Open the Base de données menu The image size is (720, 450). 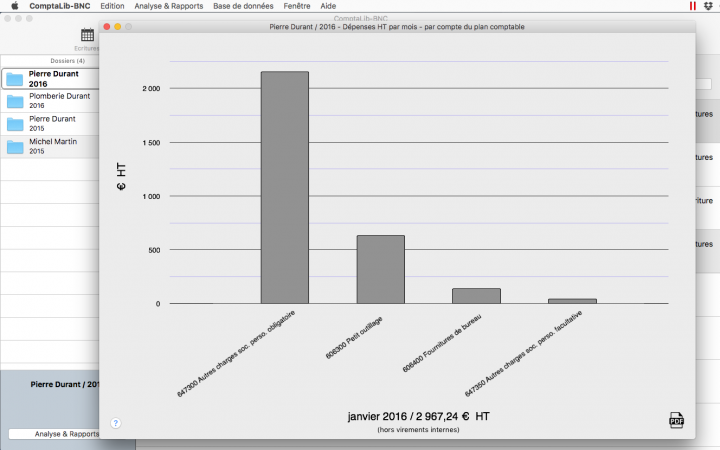point(243,6)
